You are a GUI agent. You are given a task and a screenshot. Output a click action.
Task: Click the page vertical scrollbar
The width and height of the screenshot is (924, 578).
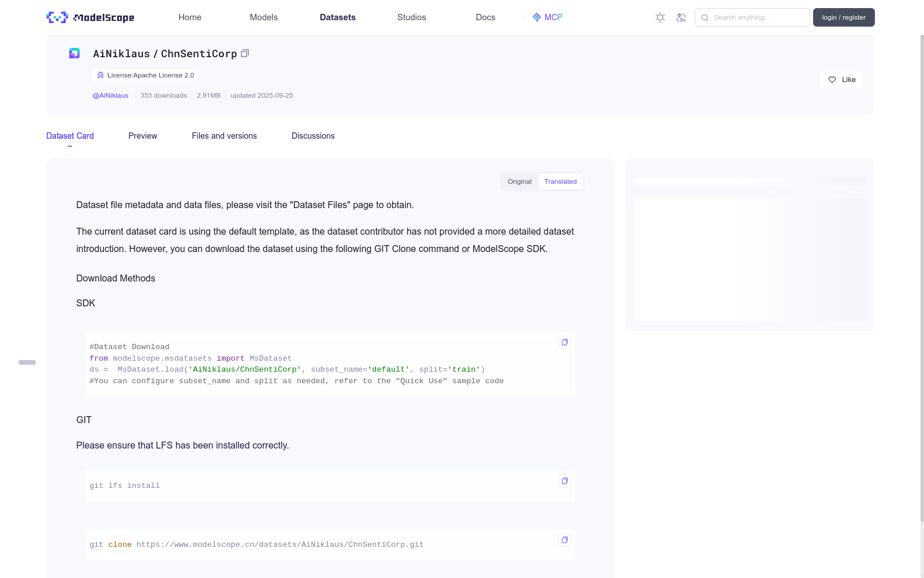pyautogui.click(x=922, y=277)
